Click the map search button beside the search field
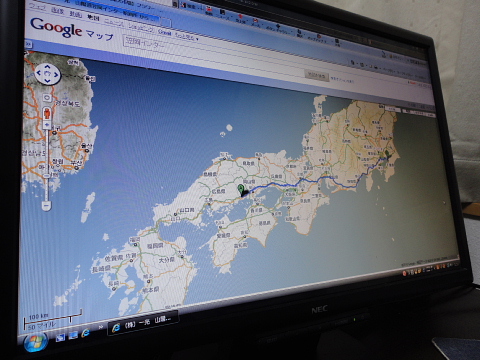Image resolution: width=480 pixels, height=360 pixels. point(317,76)
